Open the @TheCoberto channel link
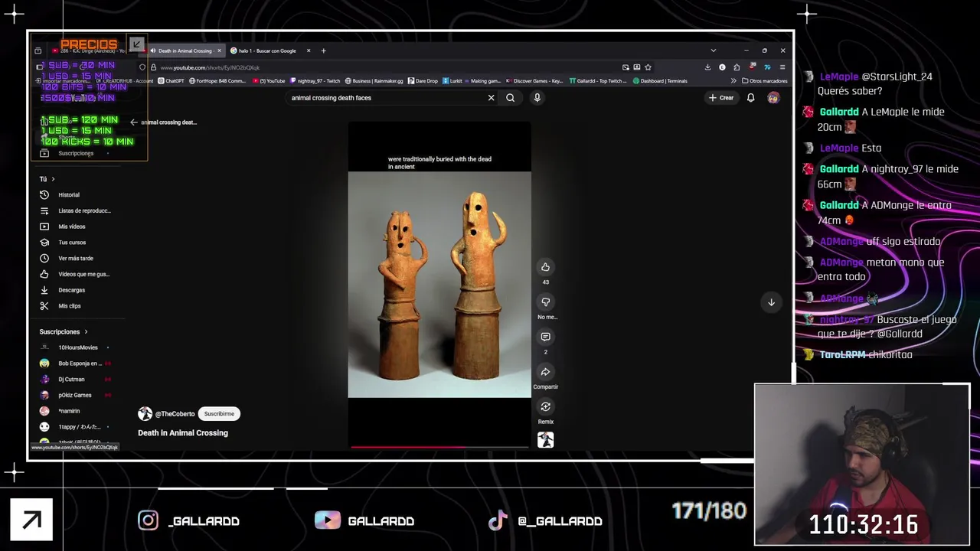The width and height of the screenshot is (980, 551). 175,414
